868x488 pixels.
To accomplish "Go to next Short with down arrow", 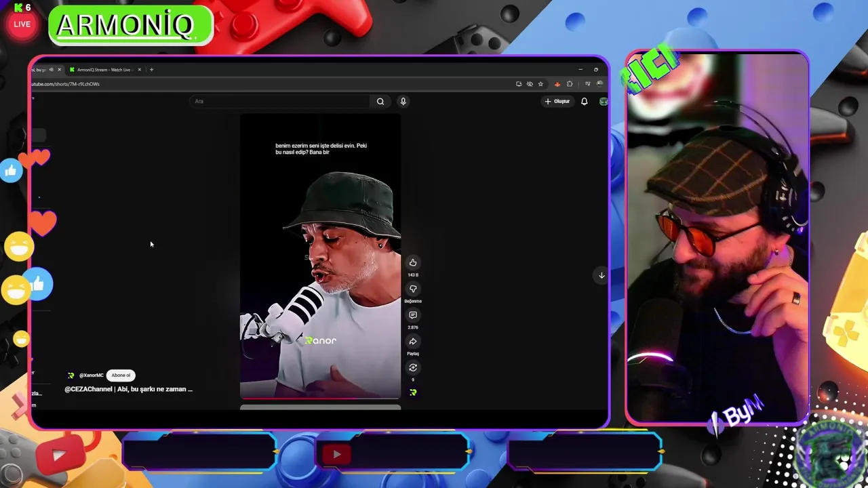I will click(x=601, y=275).
